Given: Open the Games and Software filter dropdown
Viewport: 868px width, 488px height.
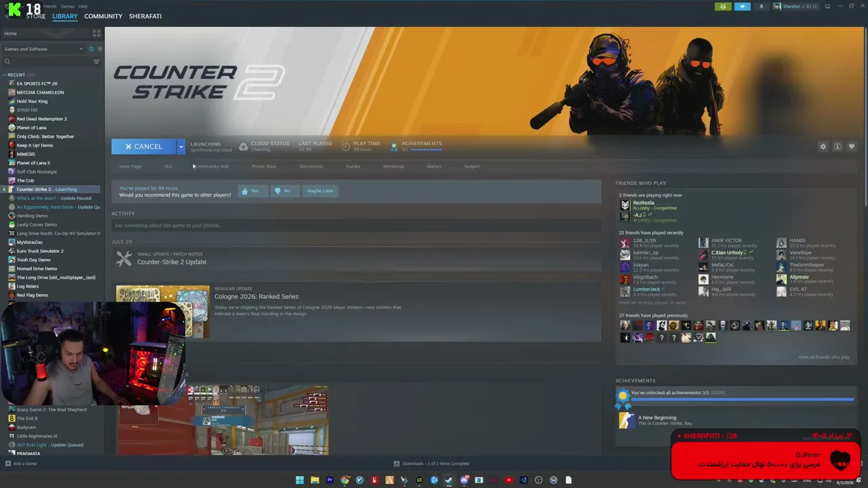Looking at the screenshot, I should point(43,49).
